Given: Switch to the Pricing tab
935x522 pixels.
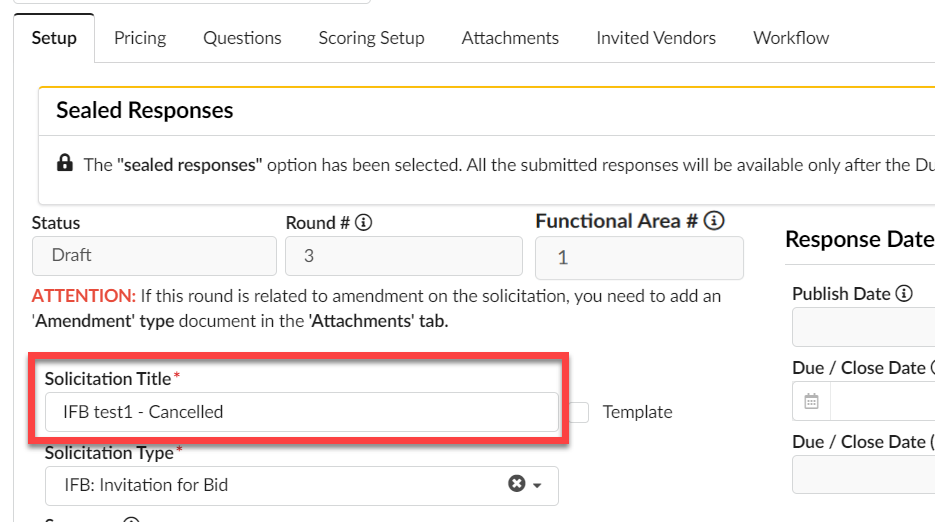Looking at the screenshot, I should point(140,38).
